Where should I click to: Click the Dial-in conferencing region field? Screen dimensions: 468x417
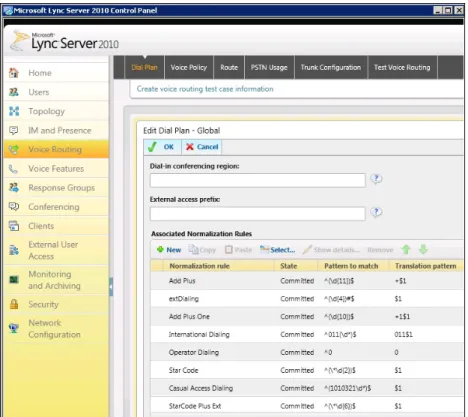point(258,180)
